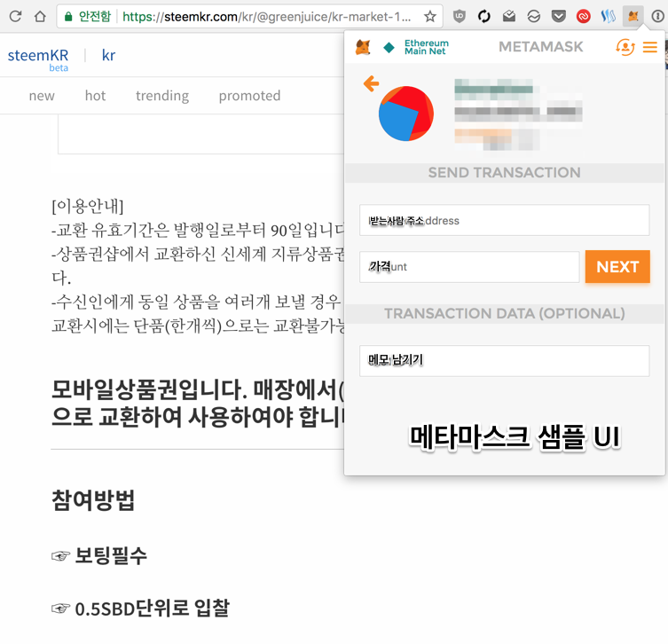Click the TRANSACTION DATA (OPTIONAL) header
Viewport: 668px width, 644px height.
pyautogui.click(x=505, y=313)
